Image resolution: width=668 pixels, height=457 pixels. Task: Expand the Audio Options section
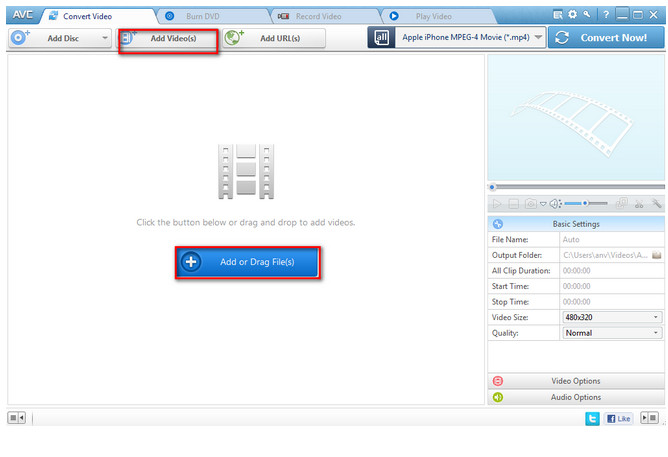click(x=576, y=397)
